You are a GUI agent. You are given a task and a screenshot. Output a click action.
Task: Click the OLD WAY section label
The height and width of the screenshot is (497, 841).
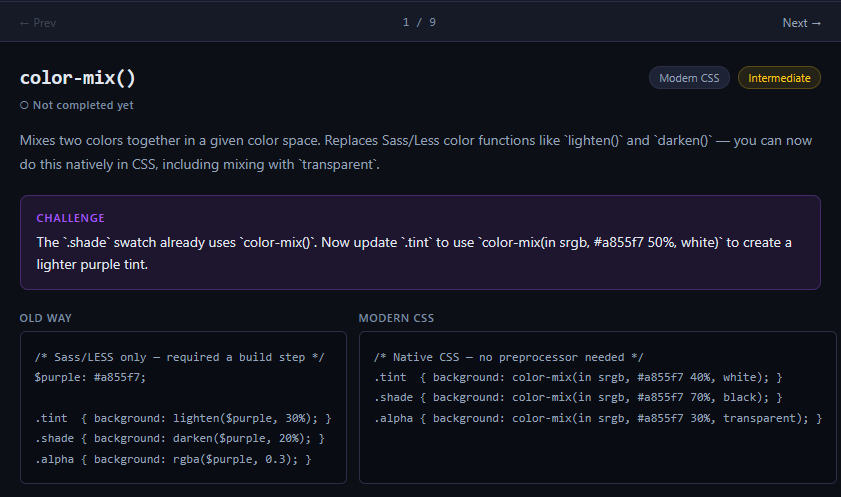click(x=46, y=318)
